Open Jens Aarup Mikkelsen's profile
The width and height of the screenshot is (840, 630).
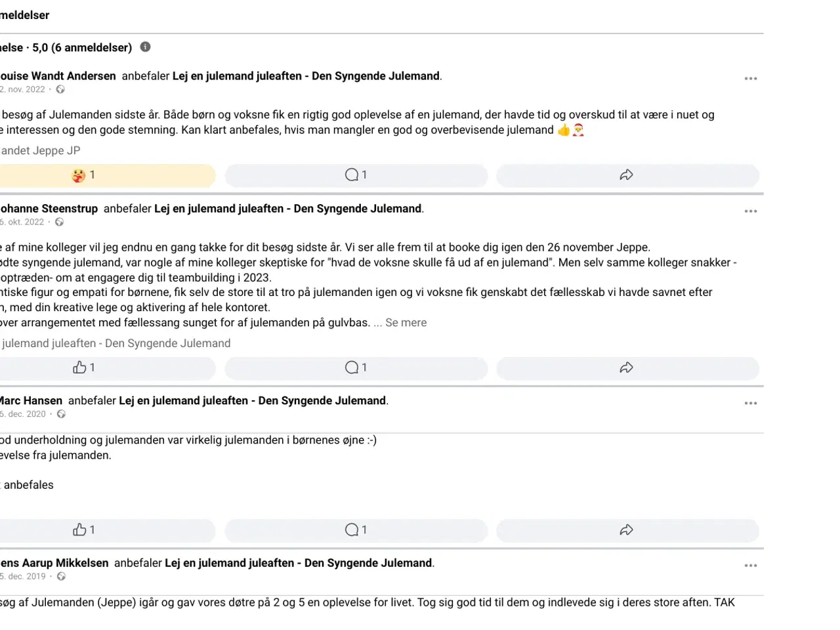[x=54, y=563]
